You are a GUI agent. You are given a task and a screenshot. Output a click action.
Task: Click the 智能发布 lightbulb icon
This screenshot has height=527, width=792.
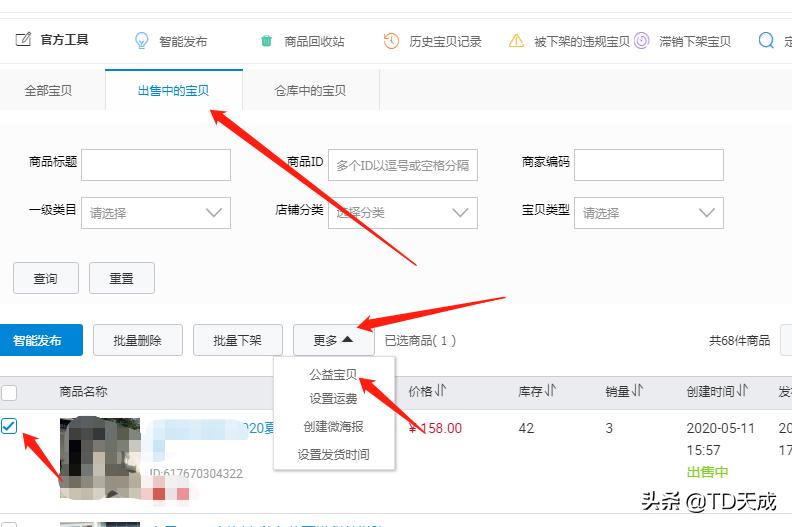(x=142, y=41)
